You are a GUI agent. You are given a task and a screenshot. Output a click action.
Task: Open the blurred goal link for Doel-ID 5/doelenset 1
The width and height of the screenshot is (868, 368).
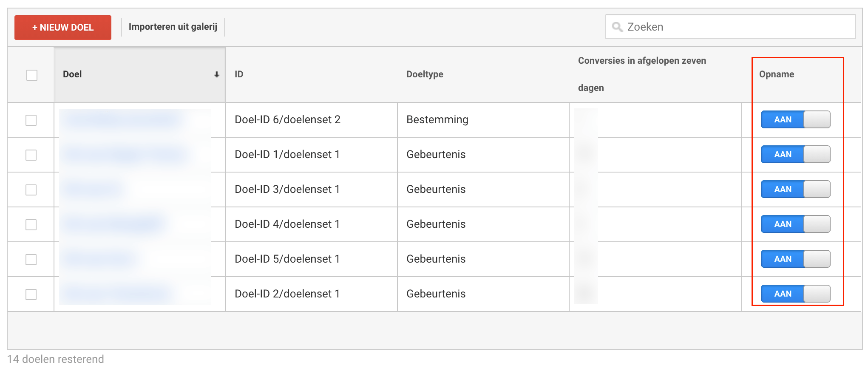pyautogui.click(x=99, y=258)
